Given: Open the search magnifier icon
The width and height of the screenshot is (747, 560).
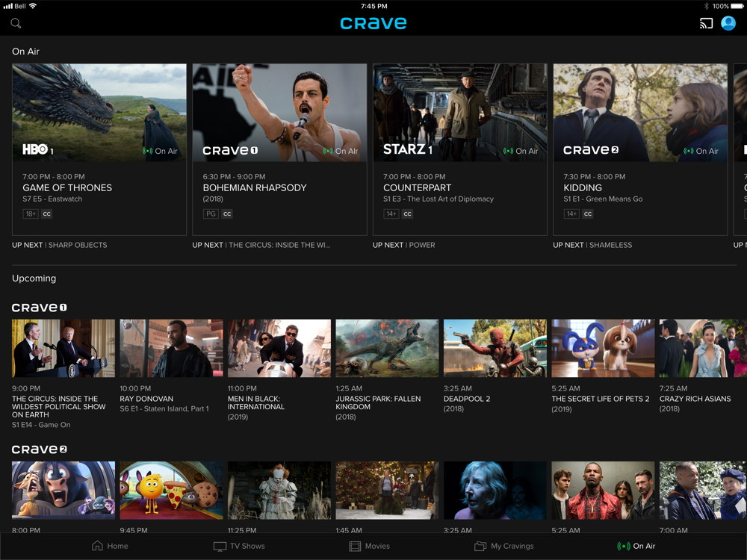Looking at the screenshot, I should (16, 23).
